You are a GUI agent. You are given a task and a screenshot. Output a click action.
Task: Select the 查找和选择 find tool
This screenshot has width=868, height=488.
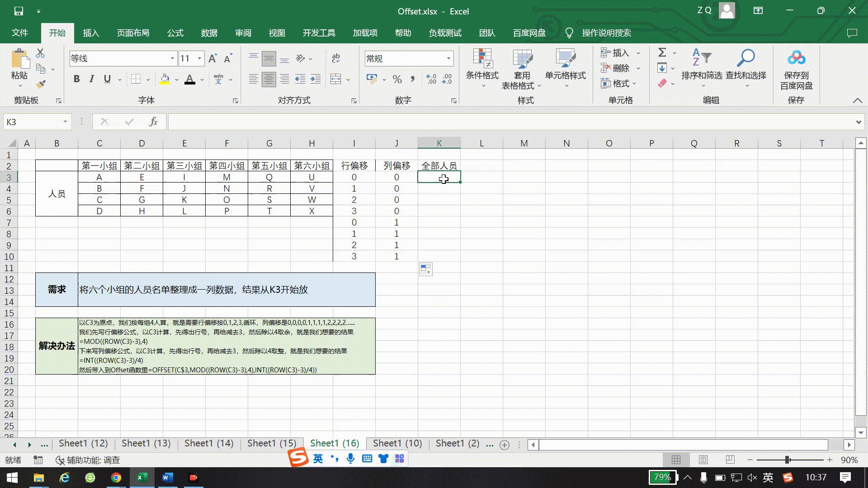pyautogui.click(x=745, y=68)
